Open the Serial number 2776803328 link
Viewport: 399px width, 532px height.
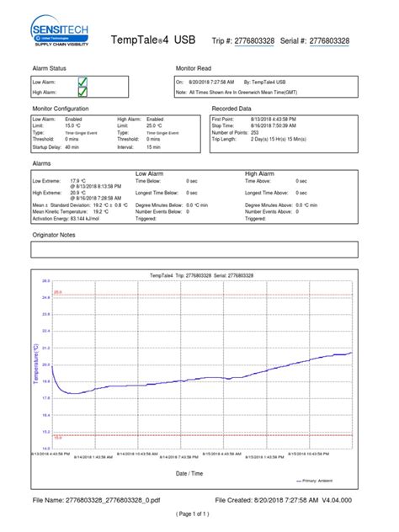coord(329,41)
